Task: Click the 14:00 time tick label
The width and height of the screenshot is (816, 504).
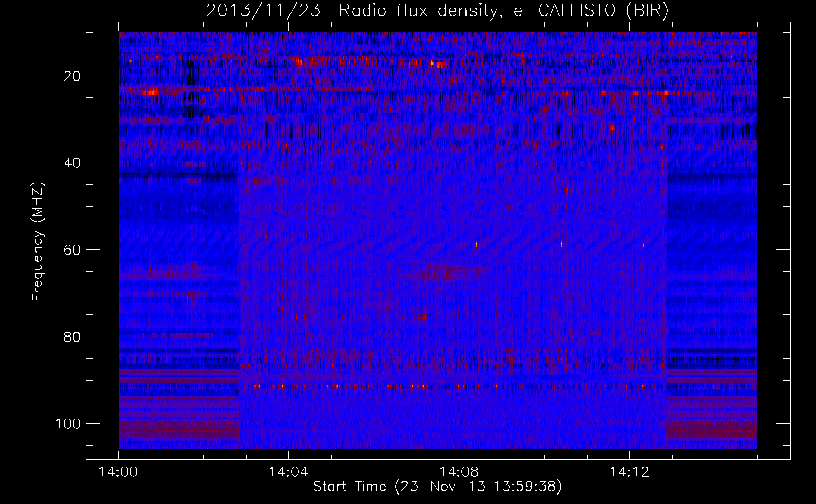Action: click(119, 472)
